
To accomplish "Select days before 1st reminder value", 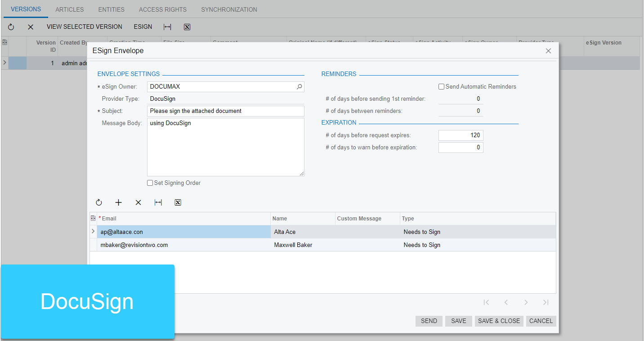I will [461, 99].
